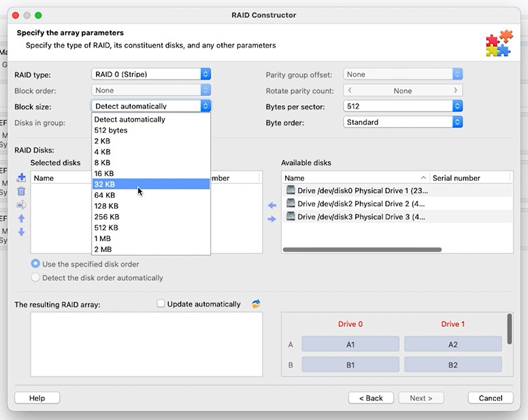Click vertical scrollbar in RAID layout preview
The height and width of the screenshot is (420, 528).
(x=510, y=329)
